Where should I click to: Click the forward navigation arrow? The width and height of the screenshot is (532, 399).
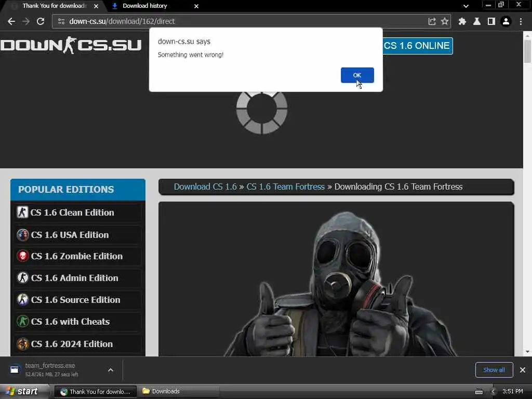coord(26,21)
